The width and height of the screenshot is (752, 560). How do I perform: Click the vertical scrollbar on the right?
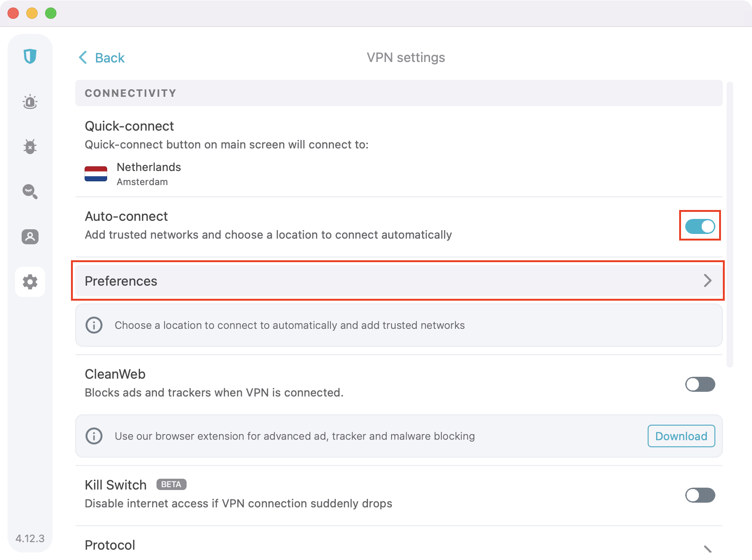pos(729,225)
